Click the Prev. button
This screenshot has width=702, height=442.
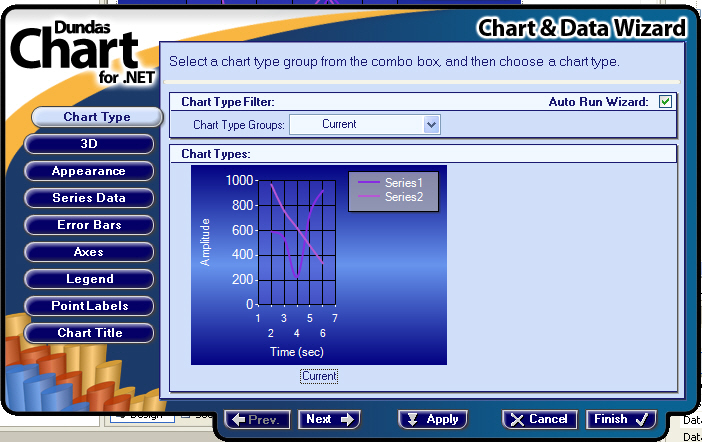pos(257,420)
